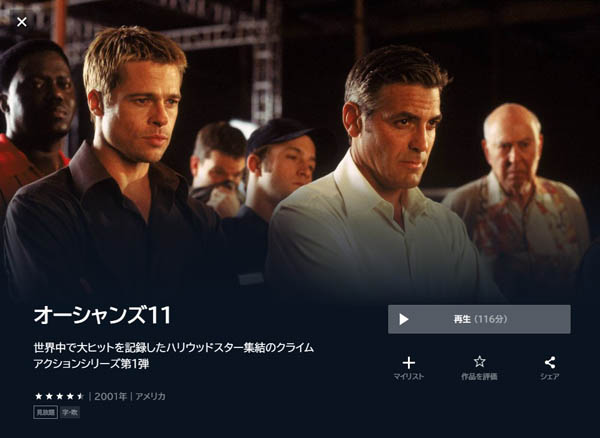Close the movie detail overlay
The image size is (600, 438).
pyautogui.click(x=22, y=22)
